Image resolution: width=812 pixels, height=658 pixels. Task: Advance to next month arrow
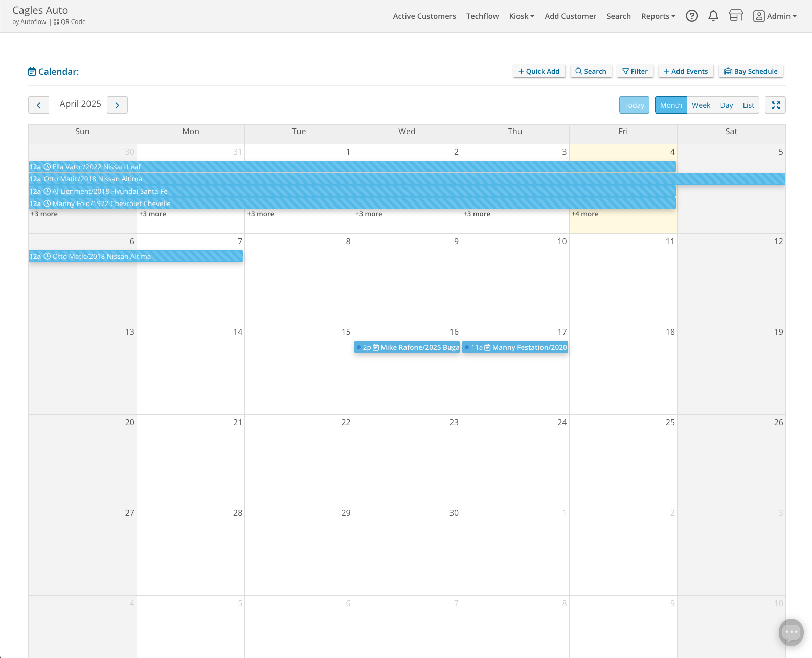pos(117,105)
